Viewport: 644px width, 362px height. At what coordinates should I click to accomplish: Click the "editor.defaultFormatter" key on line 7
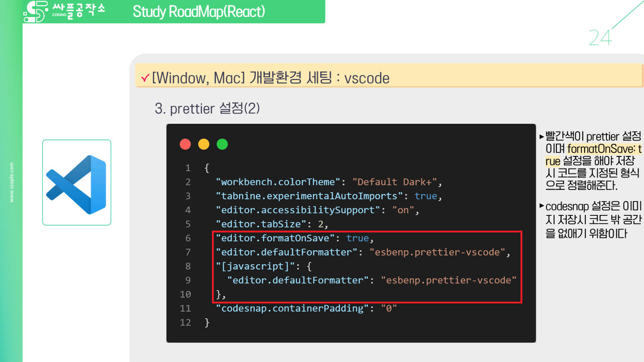(287, 252)
